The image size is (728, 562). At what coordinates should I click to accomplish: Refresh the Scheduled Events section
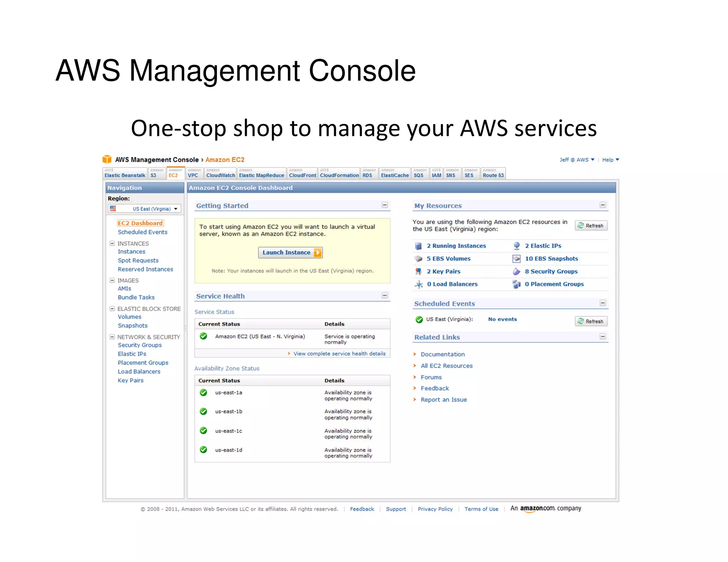click(591, 321)
